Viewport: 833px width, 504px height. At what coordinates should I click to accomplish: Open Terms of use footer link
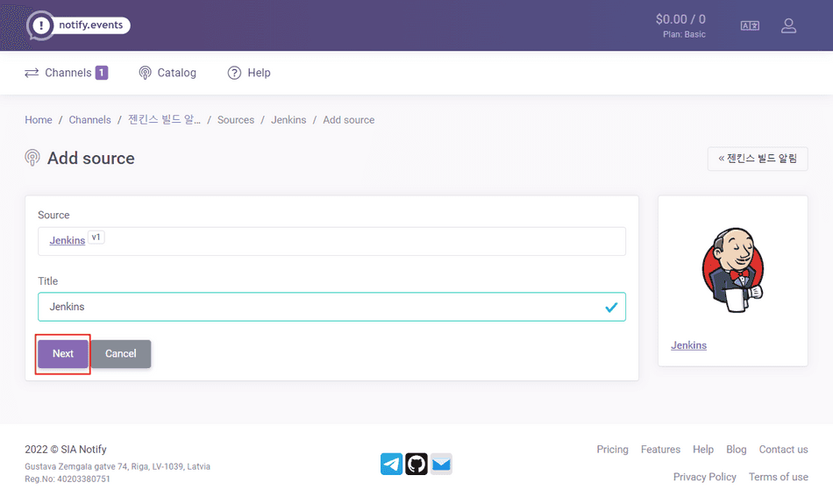779,477
